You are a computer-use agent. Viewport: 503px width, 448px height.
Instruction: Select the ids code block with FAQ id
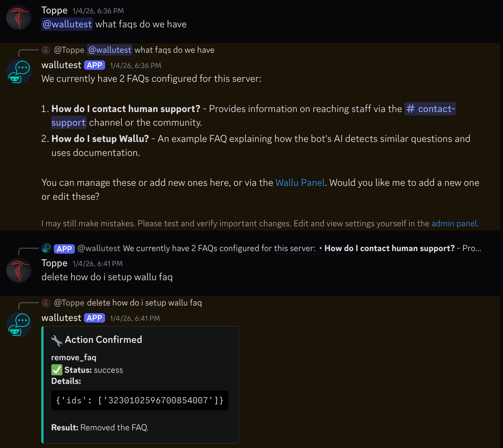(140, 400)
